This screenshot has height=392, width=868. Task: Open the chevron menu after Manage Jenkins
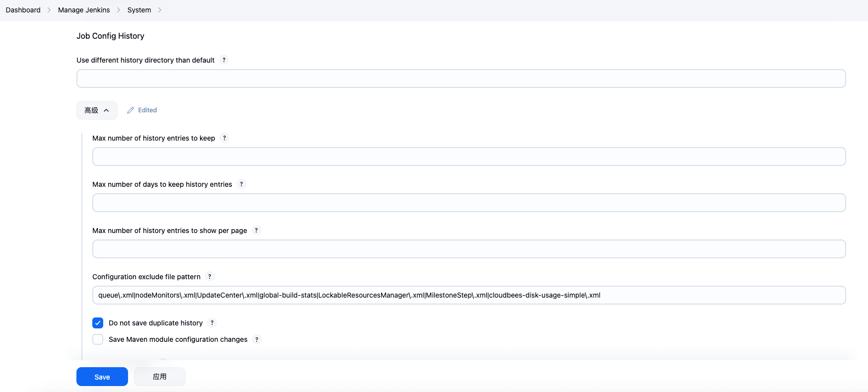(x=119, y=10)
